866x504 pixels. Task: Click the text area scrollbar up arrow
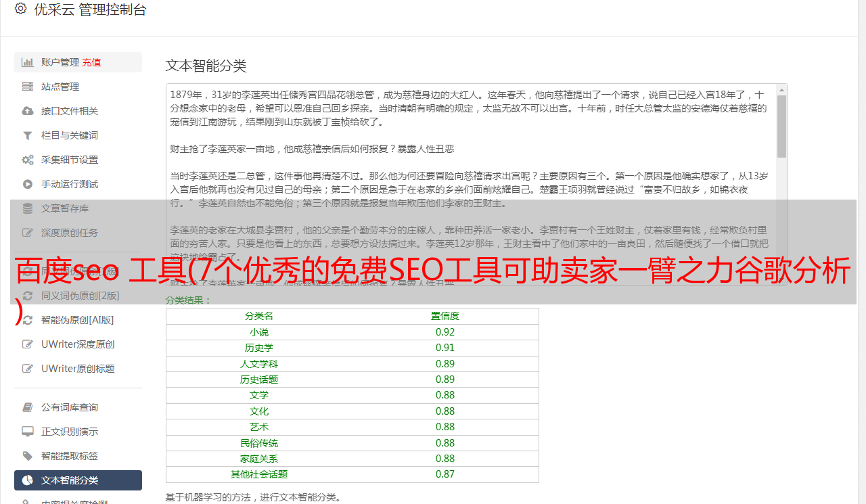[781, 90]
